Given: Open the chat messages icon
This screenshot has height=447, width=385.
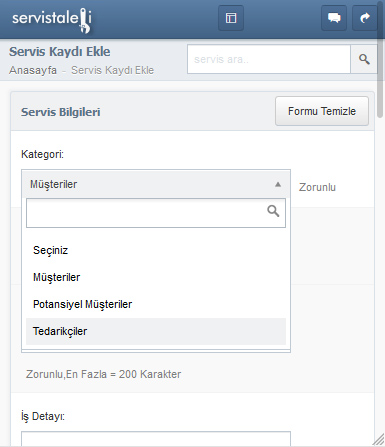Looking at the screenshot, I should tap(334, 18).
